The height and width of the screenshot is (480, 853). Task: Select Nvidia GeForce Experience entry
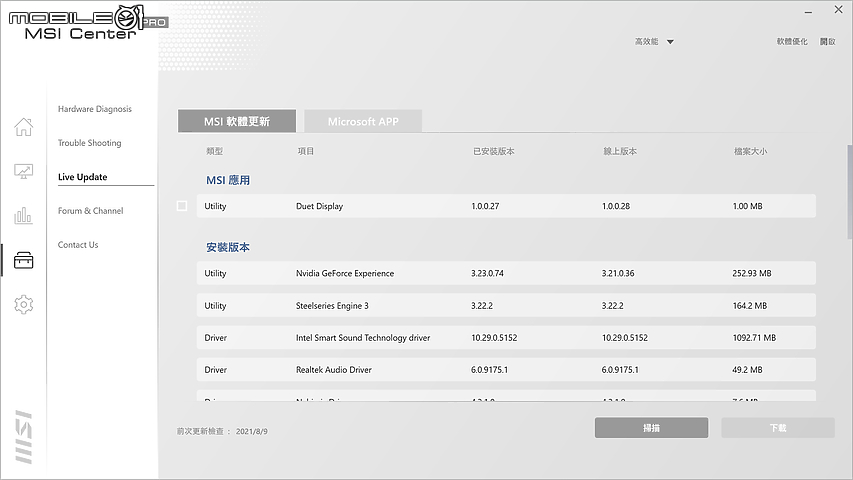tap(345, 273)
